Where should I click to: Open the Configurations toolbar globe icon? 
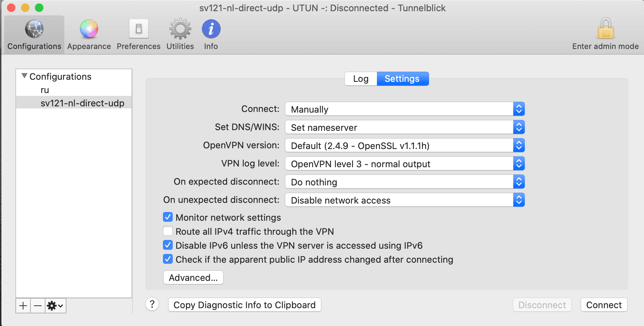(34, 29)
